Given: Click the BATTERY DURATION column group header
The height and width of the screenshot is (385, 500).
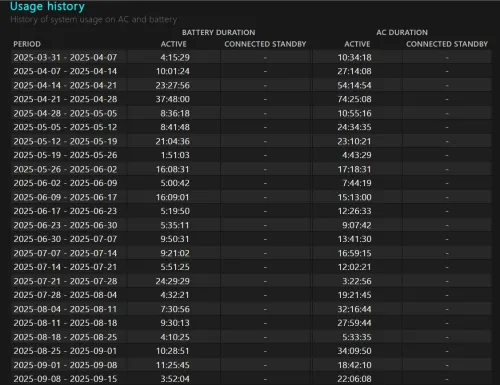Looking at the screenshot, I should [219, 32].
